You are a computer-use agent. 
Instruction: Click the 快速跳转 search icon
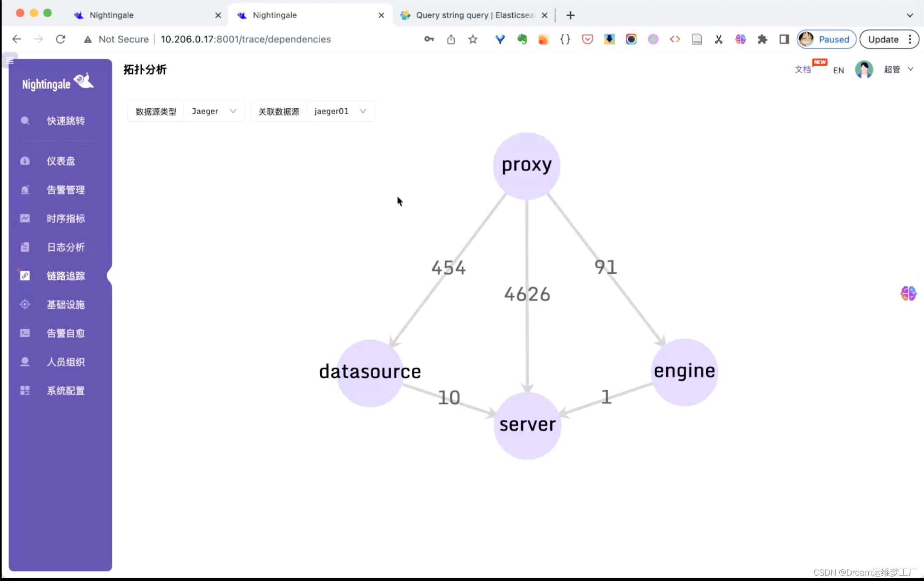coord(25,121)
